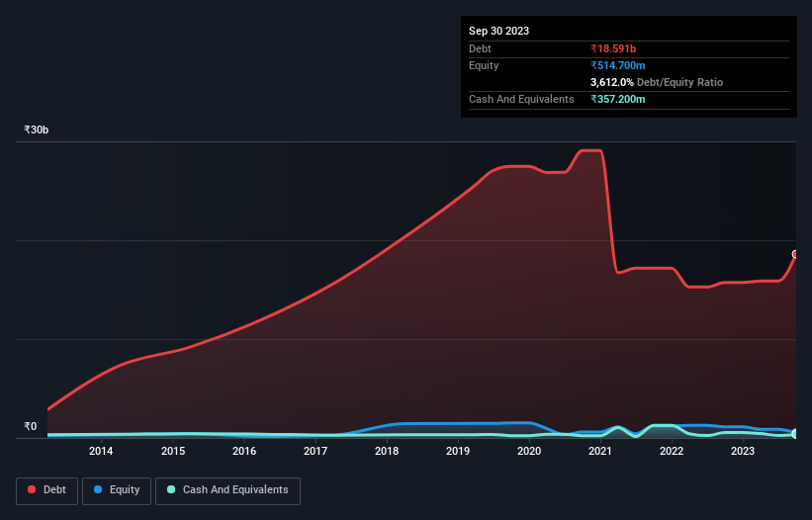Screen dimensions: 812x520
Task: Click the ₹18.591b debt value
Action: [x=613, y=48]
